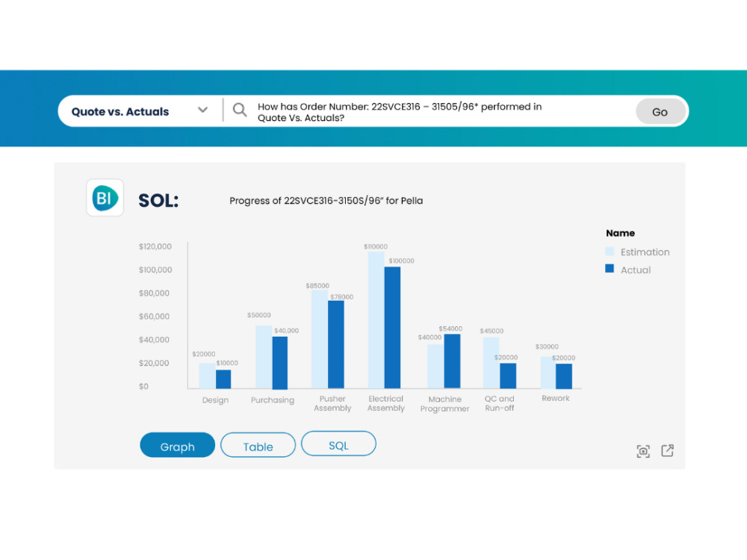
Task: Click the $80,000 y-axis value
Action: click(154, 293)
